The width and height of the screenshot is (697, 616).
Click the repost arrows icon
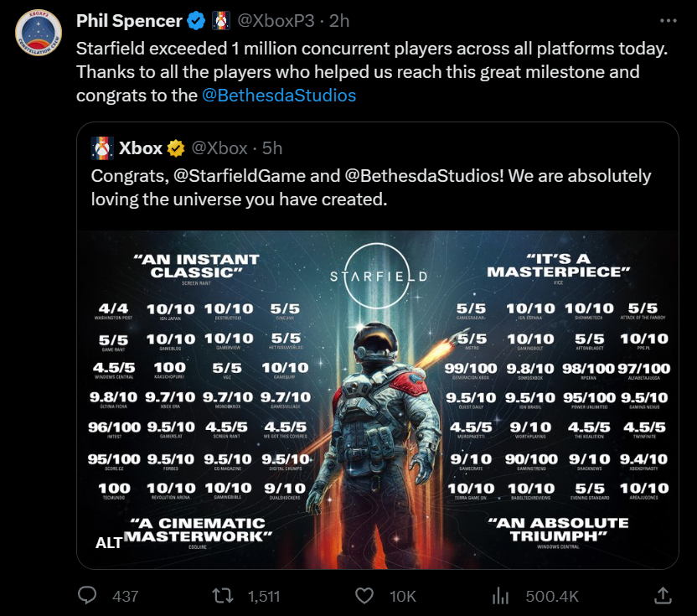click(x=223, y=596)
